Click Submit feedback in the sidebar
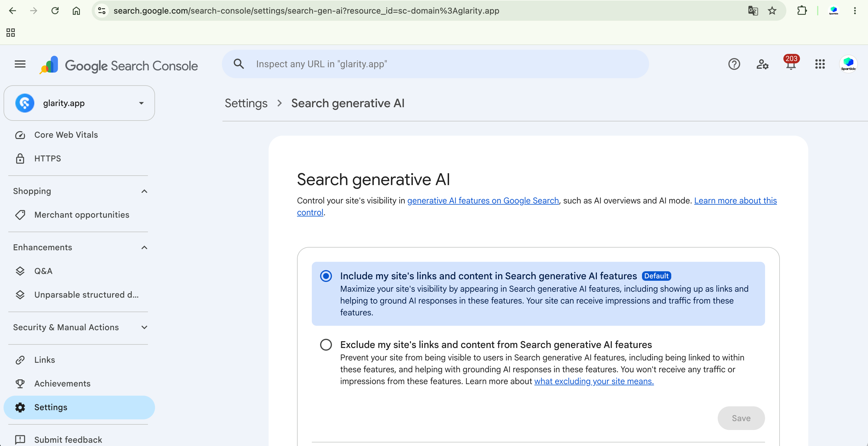 [x=68, y=439]
